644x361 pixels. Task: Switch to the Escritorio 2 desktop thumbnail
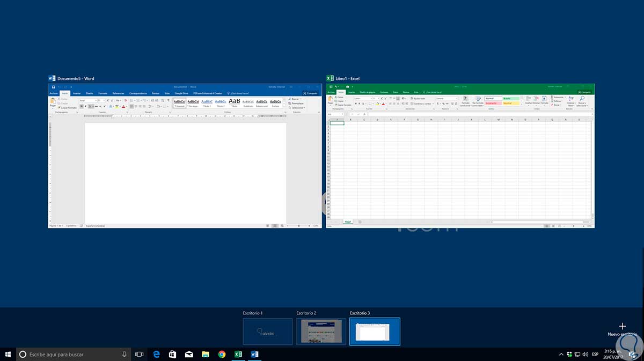click(x=321, y=331)
